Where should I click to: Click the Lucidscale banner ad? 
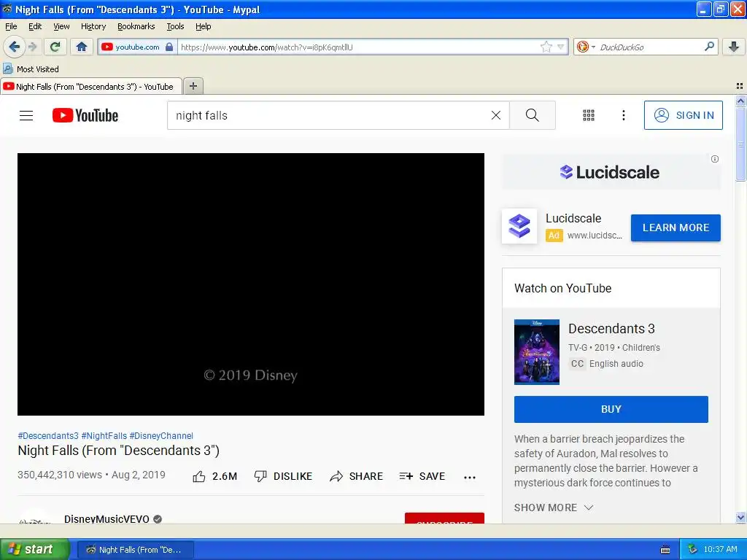point(611,172)
